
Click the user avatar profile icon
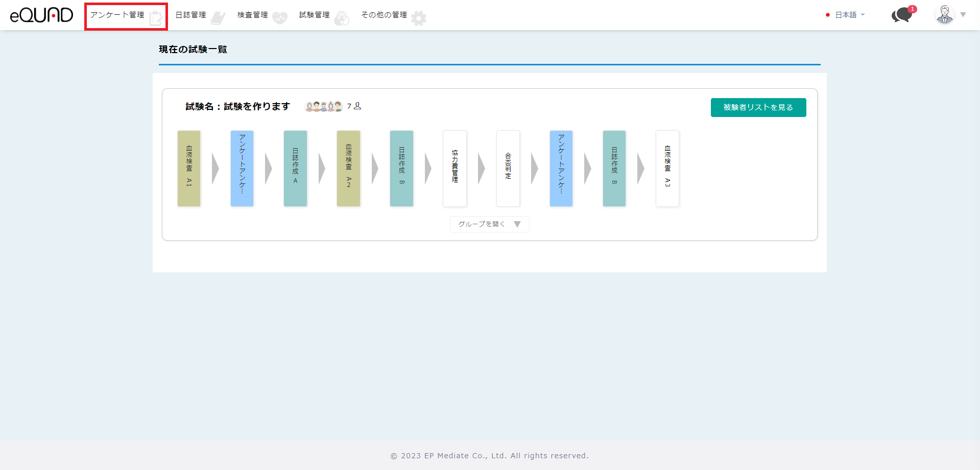[944, 15]
